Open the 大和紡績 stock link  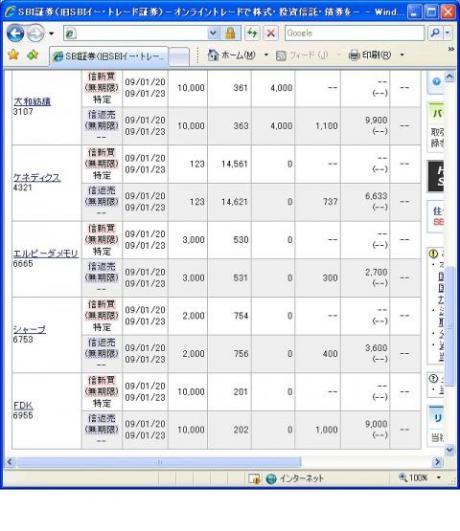(x=32, y=101)
